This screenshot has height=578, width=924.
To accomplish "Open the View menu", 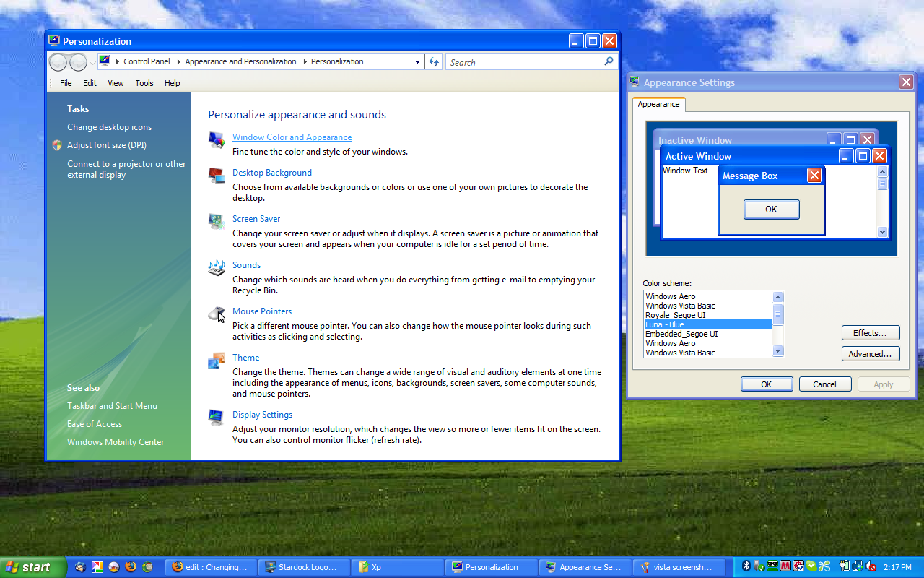I will (115, 83).
